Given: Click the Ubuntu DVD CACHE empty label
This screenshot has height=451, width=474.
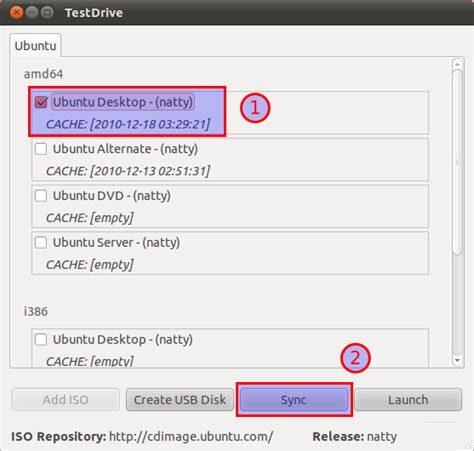Looking at the screenshot, I should (90, 218).
